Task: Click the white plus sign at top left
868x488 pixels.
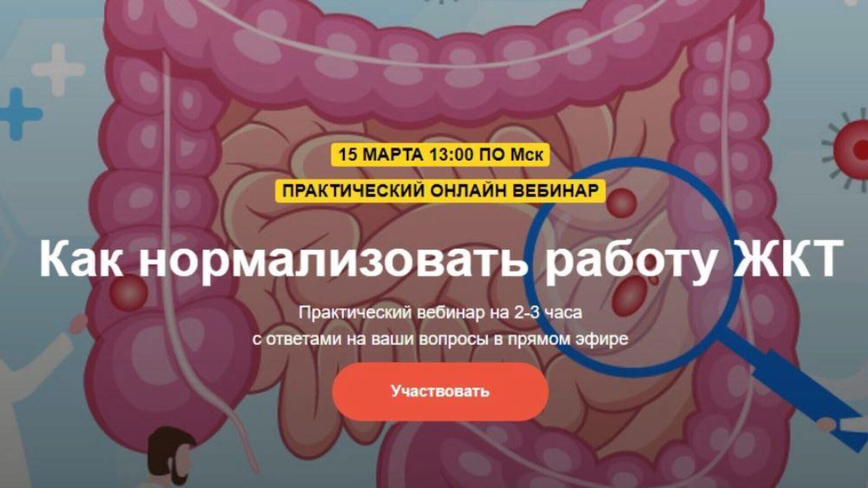Action: [58, 69]
